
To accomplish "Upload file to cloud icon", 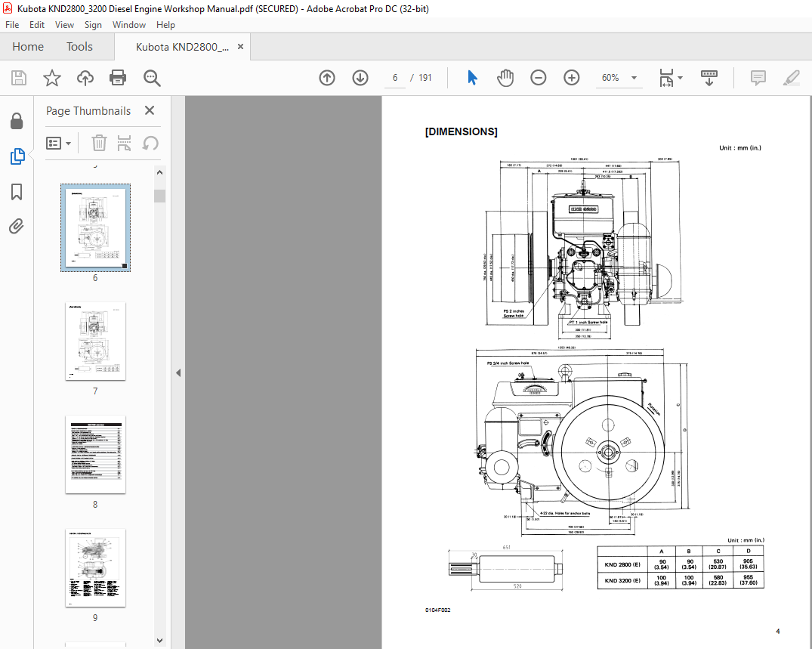I will (x=85, y=78).
